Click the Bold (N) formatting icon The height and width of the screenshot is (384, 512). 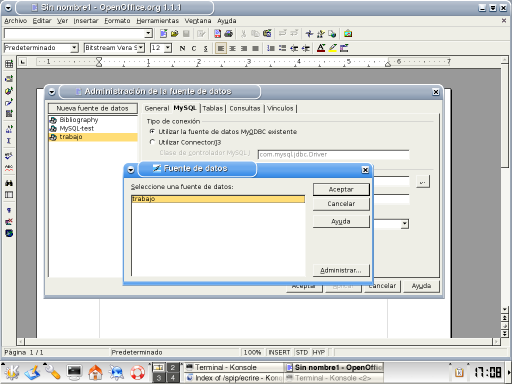pos(182,48)
